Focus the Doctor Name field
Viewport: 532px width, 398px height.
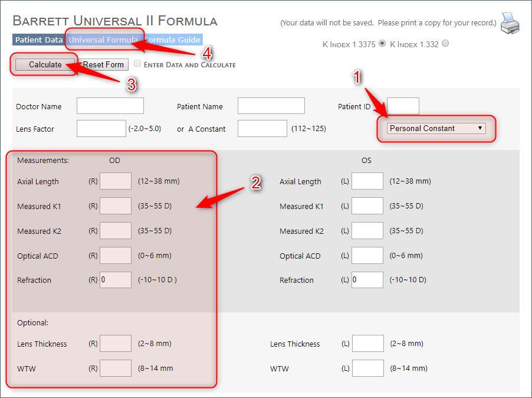[x=110, y=106]
